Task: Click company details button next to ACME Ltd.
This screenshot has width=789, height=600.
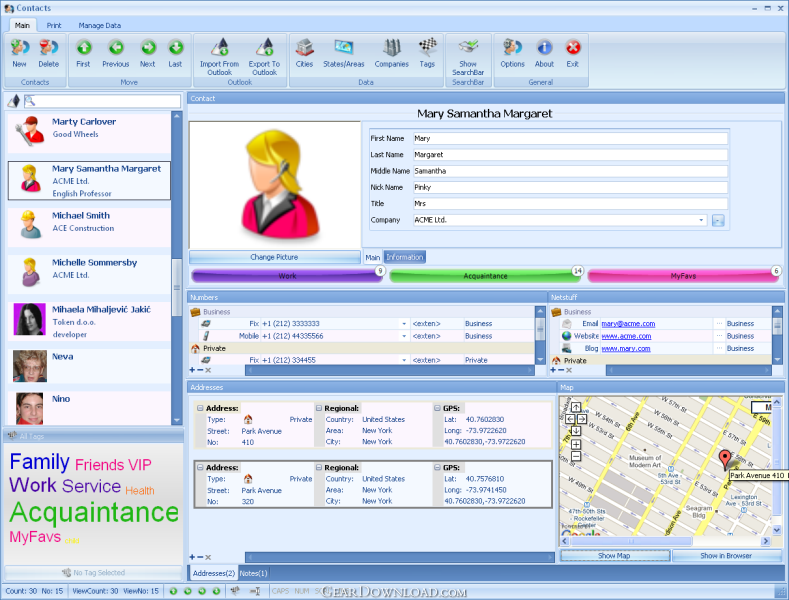Action: tap(718, 220)
